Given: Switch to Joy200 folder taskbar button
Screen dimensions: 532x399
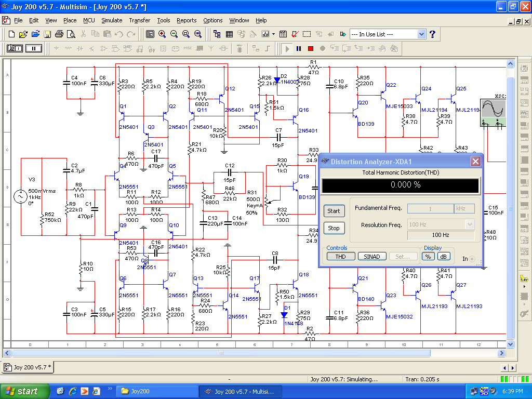Looking at the screenshot, I should [x=157, y=391].
